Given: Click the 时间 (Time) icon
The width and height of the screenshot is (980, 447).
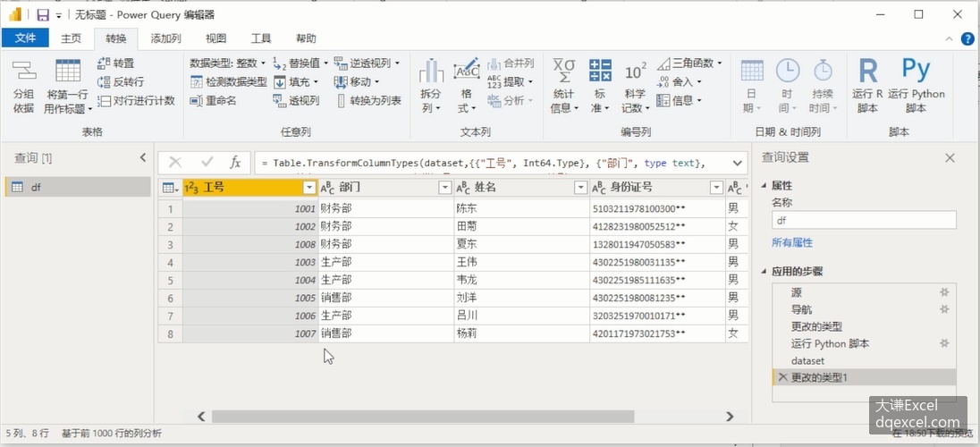Looking at the screenshot, I should click(788, 71).
